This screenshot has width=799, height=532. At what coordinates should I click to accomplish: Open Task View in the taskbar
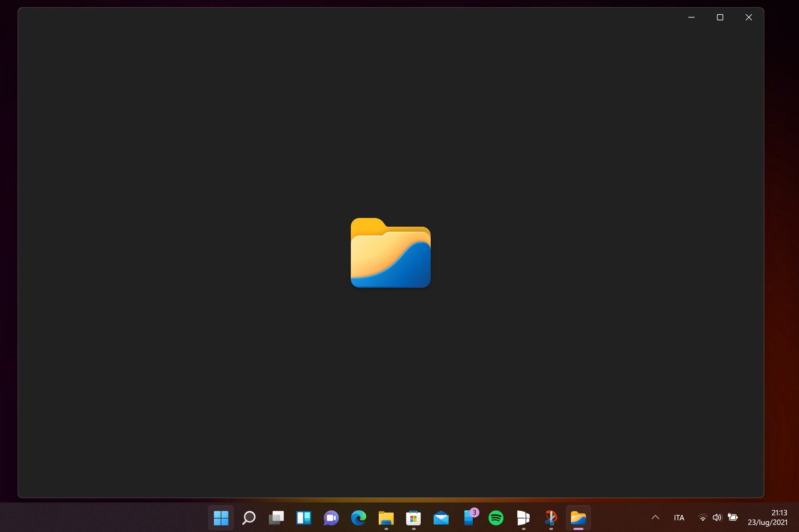click(276, 518)
